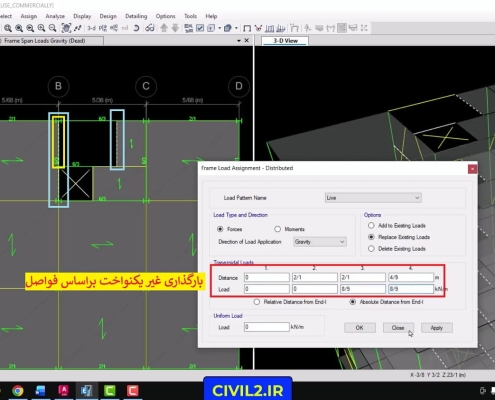Select Relative Distance from End-I
Image resolution: width=495 pixels, height=400 pixels.
point(257,302)
